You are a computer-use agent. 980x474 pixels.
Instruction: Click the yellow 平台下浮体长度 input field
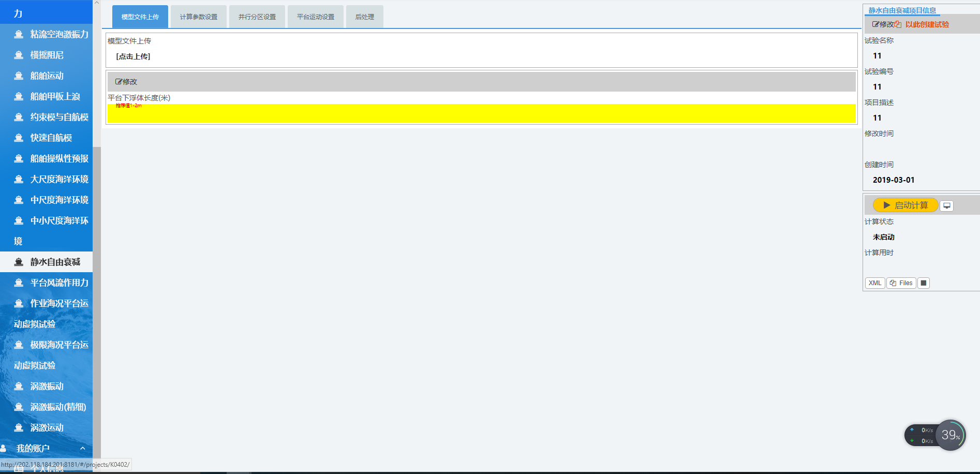click(481, 115)
